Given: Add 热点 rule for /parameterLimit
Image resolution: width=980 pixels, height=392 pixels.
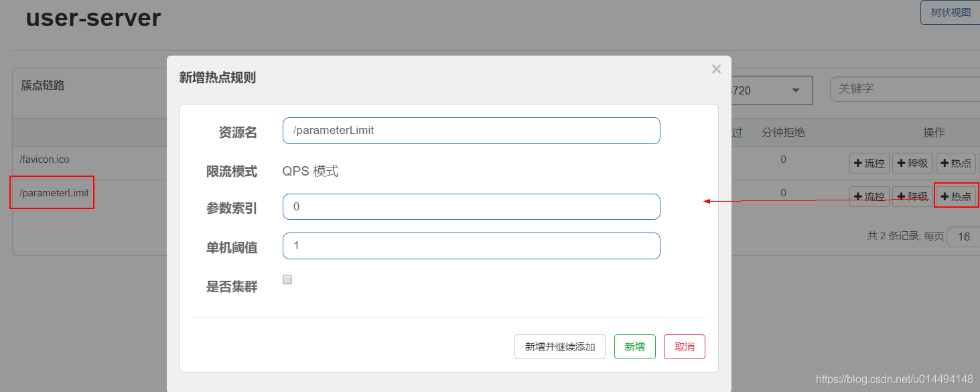Looking at the screenshot, I should [x=955, y=196].
